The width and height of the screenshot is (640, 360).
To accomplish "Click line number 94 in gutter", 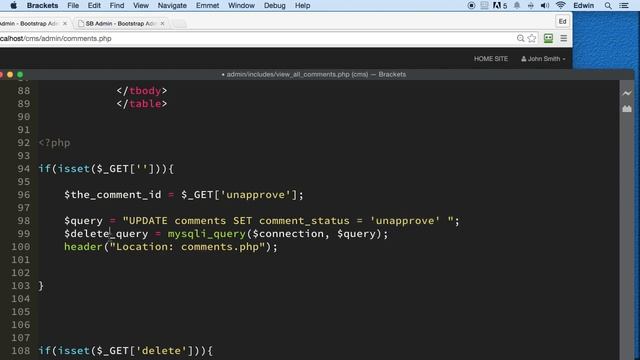I will tap(24, 169).
